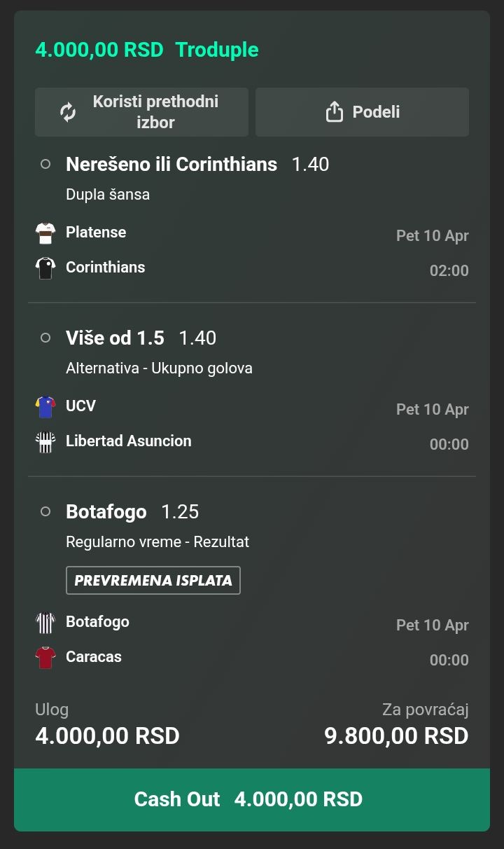Tap the Platense team jersey icon
Screen dimensions: 504x849
click(45, 233)
